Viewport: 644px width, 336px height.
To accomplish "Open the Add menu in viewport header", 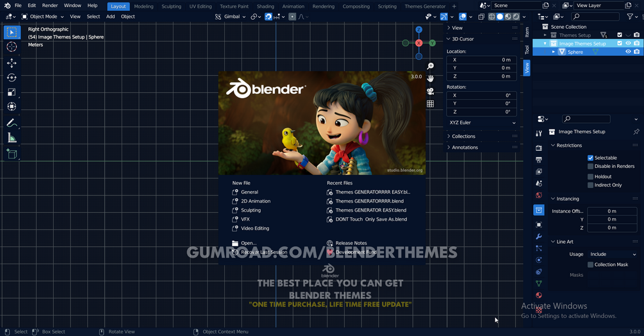I will [110, 17].
